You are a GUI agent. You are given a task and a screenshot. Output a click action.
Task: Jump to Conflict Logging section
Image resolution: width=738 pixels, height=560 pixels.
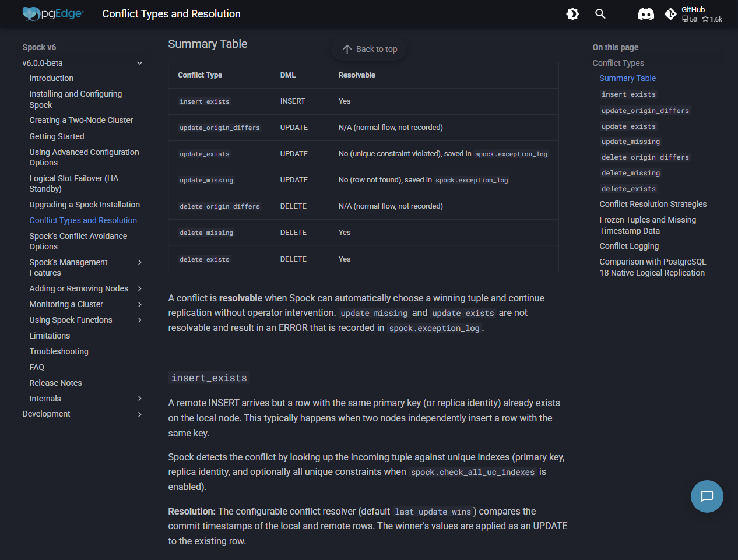(x=629, y=246)
